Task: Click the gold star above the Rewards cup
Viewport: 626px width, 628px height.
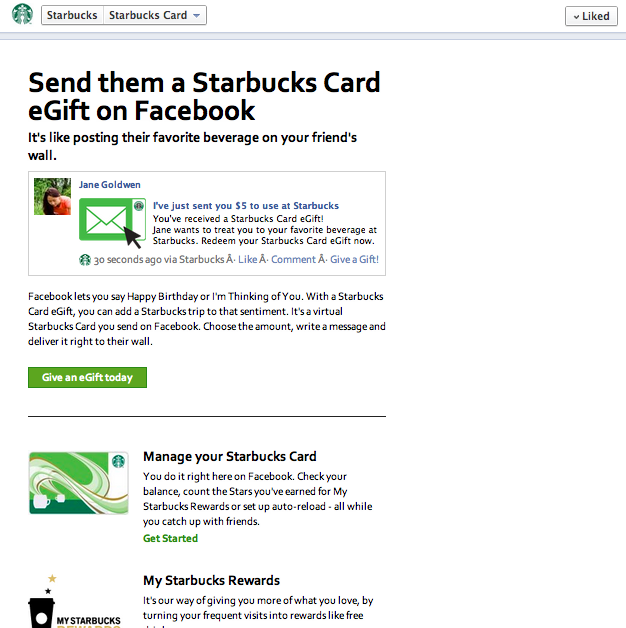Action: 52,578
